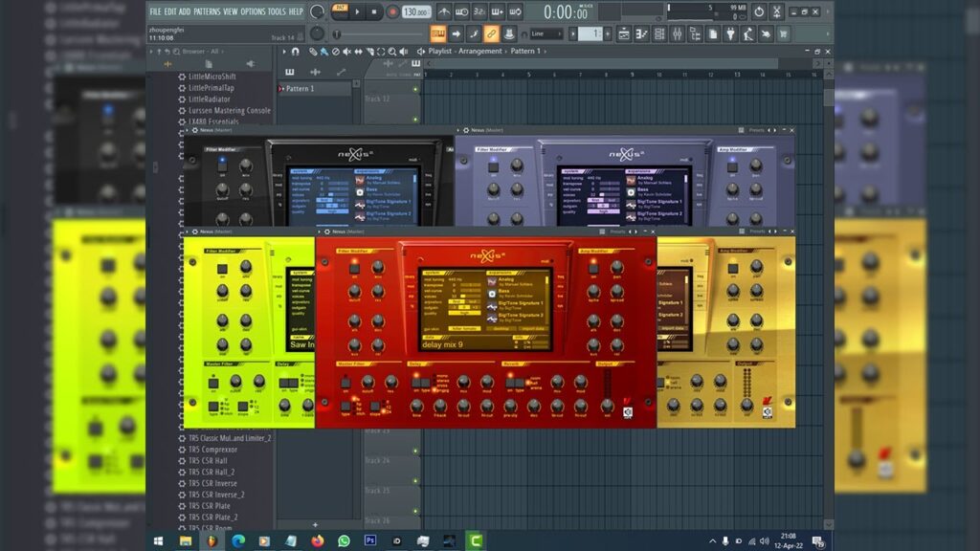Toggle Filter Modifier on button in red Nexus

(x=354, y=268)
